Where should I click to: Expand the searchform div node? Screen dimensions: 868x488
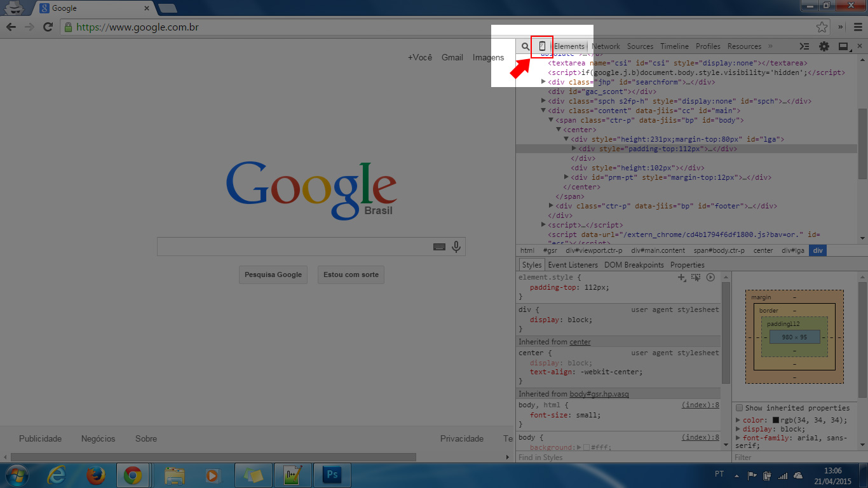coord(543,82)
